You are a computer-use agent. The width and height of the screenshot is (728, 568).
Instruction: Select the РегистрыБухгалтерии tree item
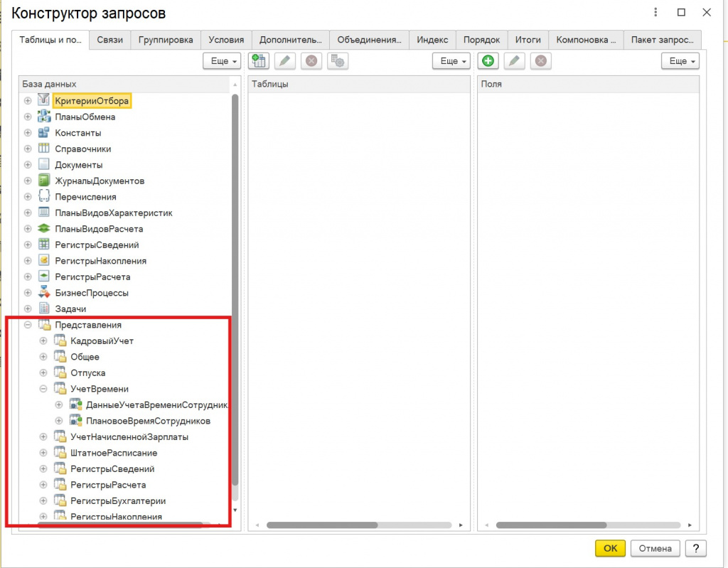(118, 500)
